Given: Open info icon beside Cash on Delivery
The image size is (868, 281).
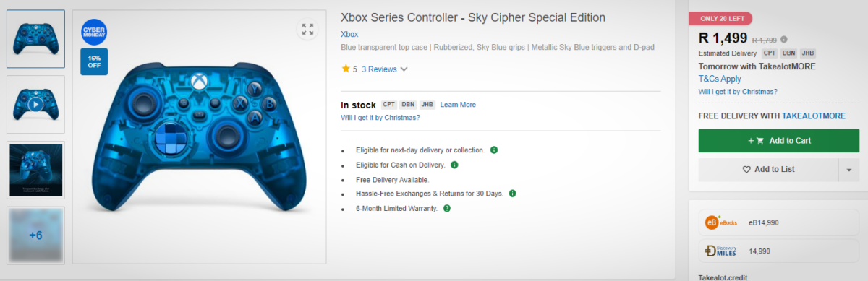Looking at the screenshot, I should 455,165.
